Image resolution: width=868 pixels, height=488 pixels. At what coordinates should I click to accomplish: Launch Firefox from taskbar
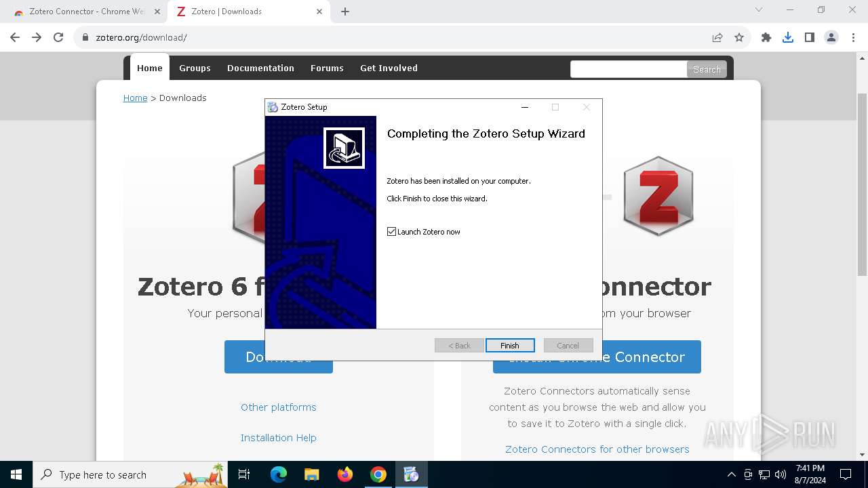pos(345,474)
